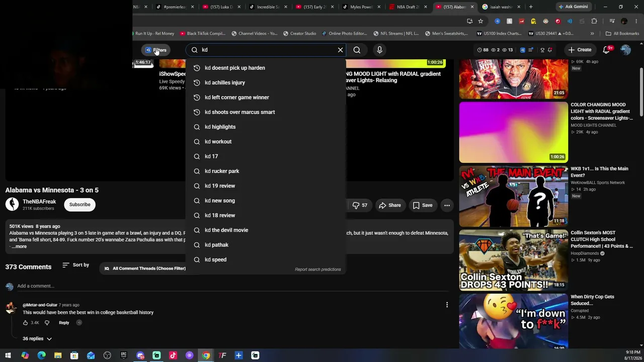Select suggestion "kd left corner game winner"
The image size is (644, 362).
(266, 98)
